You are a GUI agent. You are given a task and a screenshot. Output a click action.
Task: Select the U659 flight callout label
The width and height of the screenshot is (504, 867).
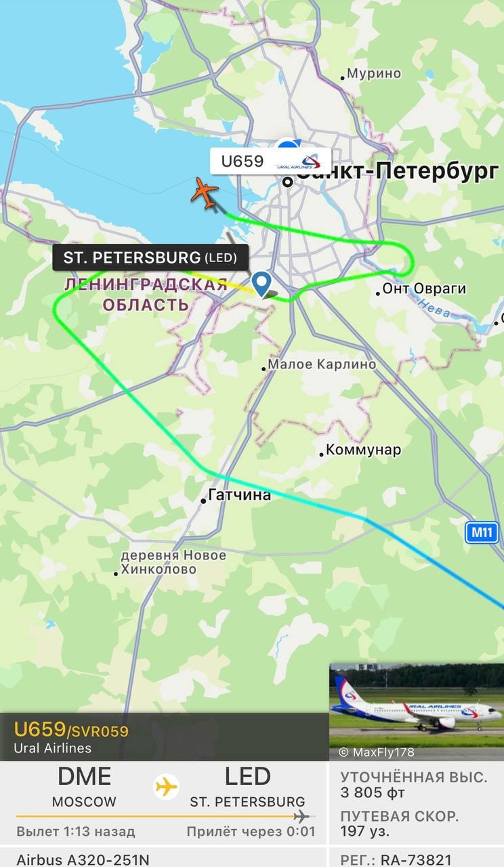tap(271, 161)
